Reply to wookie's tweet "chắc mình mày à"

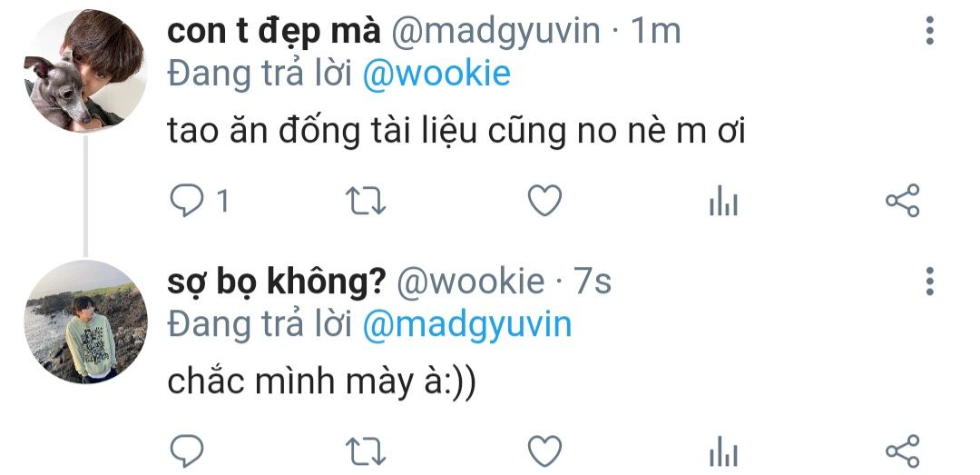tap(186, 450)
